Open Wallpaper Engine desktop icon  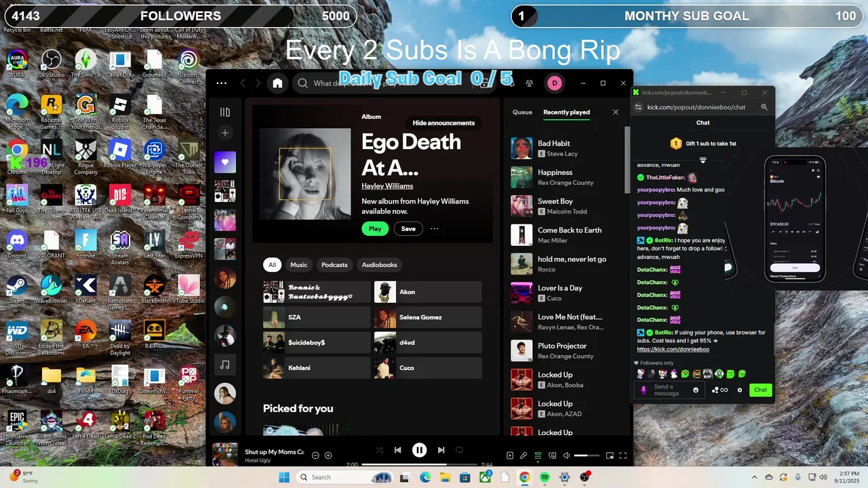pos(155,155)
